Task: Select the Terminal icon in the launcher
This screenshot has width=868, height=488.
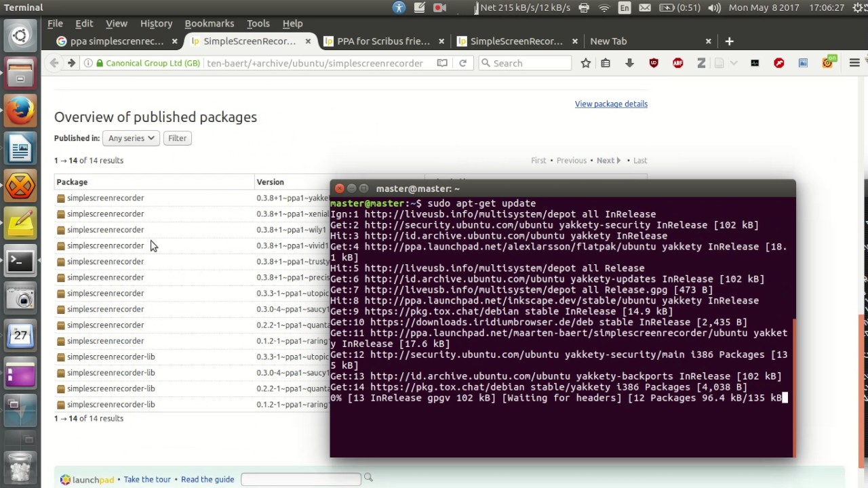Action: click(x=20, y=260)
